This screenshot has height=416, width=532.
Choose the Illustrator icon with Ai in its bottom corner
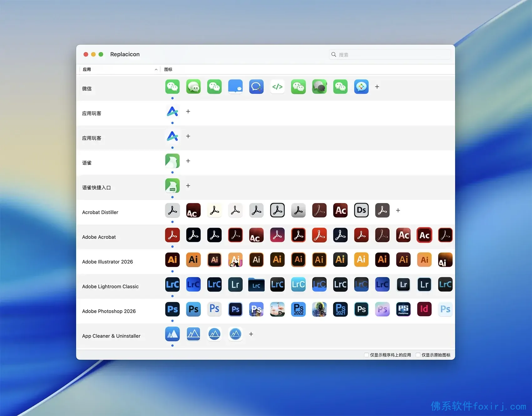(x=445, y=260)
